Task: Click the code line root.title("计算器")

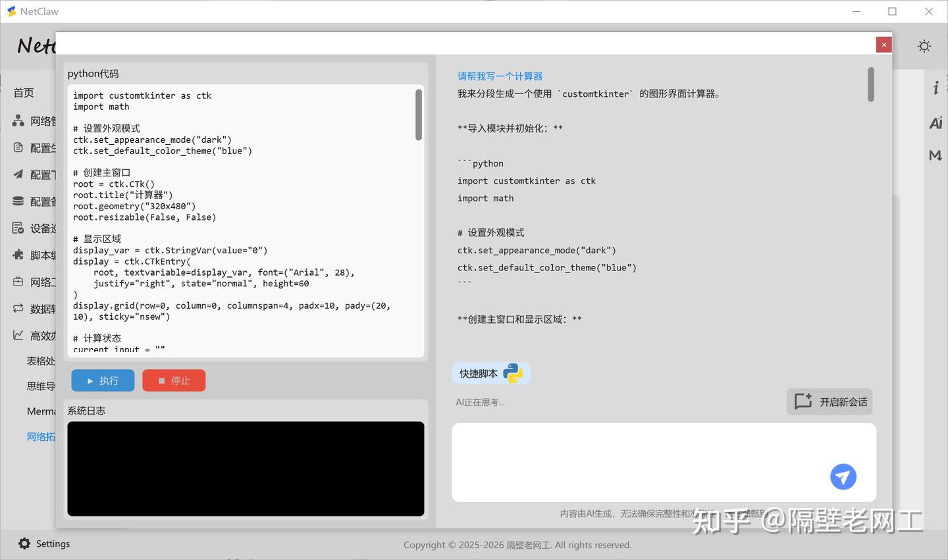Action: point(123,195)
